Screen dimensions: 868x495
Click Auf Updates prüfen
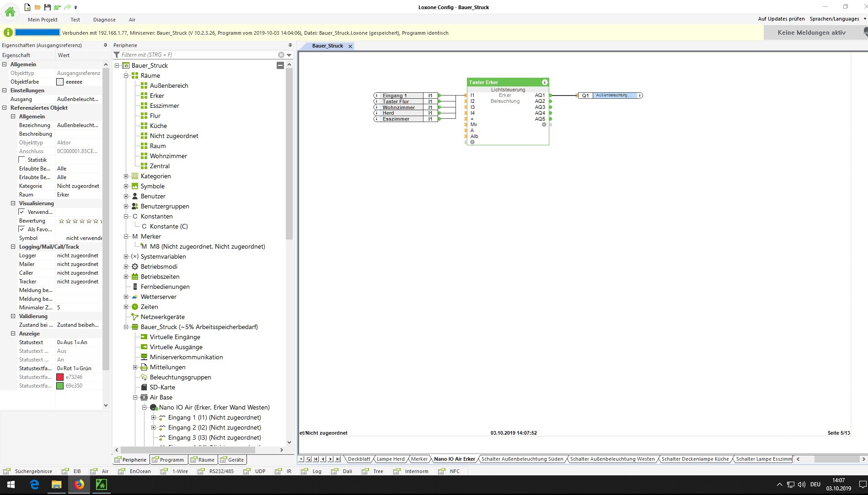(x=781, y=19)
